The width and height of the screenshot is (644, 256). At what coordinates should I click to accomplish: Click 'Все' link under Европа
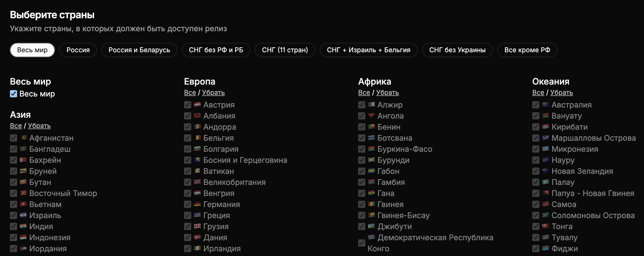(x=190, y=93)
